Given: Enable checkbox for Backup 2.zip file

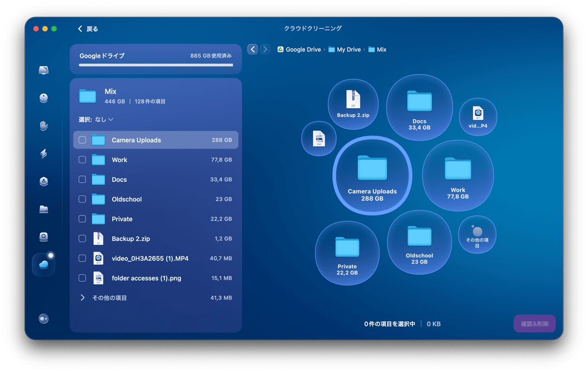Looking at the screenshot, I should (82, 239).
